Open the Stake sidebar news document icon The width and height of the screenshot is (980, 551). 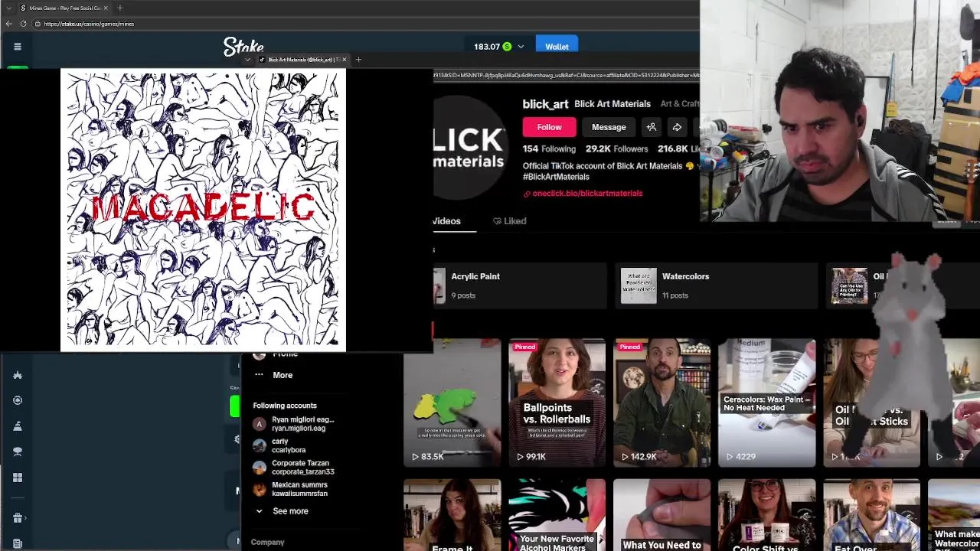tap(18, 543)
